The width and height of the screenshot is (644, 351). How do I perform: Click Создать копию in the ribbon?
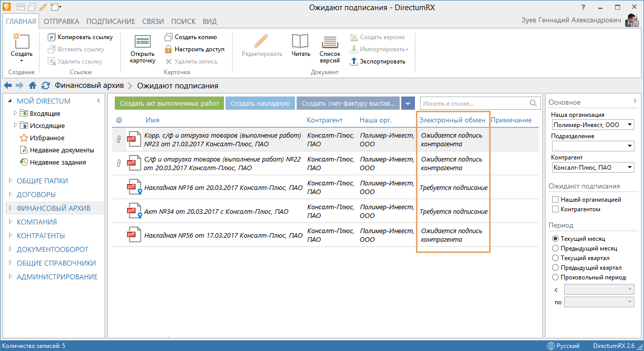click(191, 37)
